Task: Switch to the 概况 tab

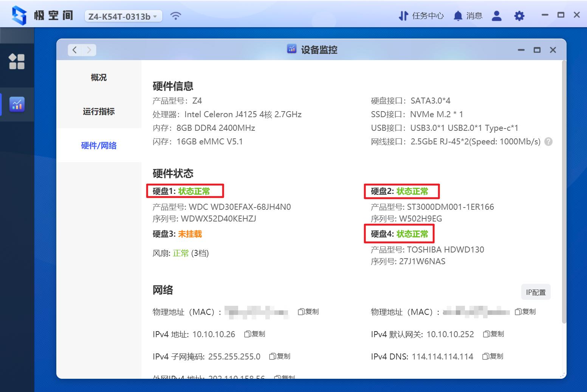Action: 98,77
